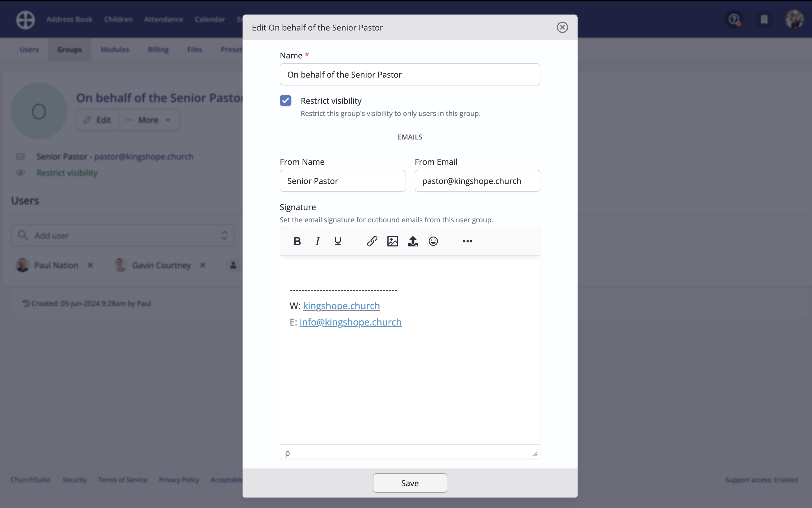812x508 pixels.
Task: Open emoji picker in editor toolbar
Action: [433, 241]
